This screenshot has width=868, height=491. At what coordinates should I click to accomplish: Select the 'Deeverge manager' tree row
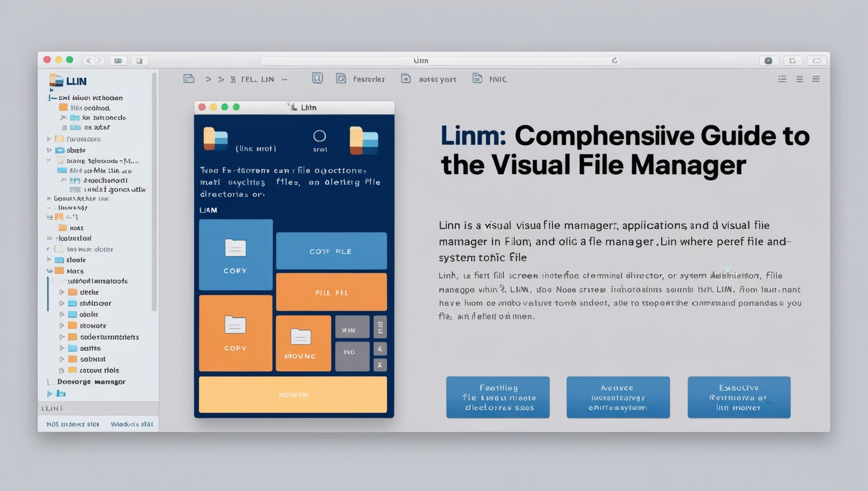tap(91, 382)
